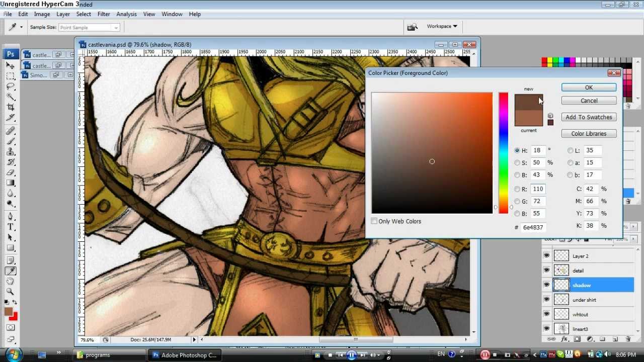
Task: Select the Blur tool
Action: click(11, 193)
